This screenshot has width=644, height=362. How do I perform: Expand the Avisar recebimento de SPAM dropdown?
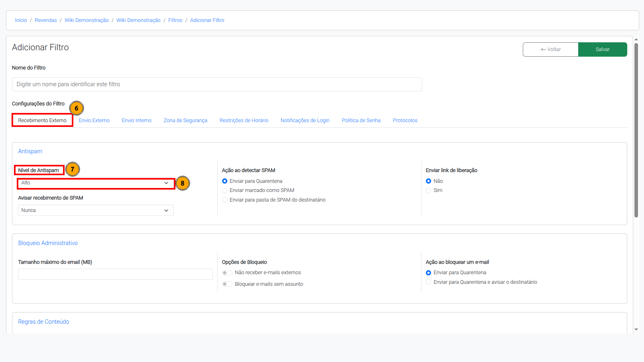pyautogui.click(x=96, y=210)
